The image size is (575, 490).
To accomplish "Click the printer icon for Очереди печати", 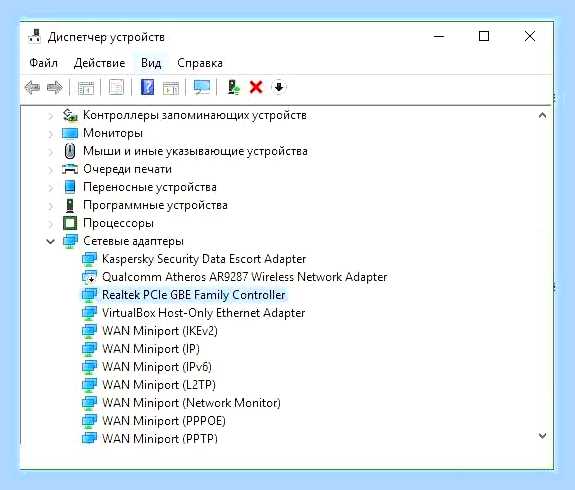I will pyautogui.click(x=70, y=169).
